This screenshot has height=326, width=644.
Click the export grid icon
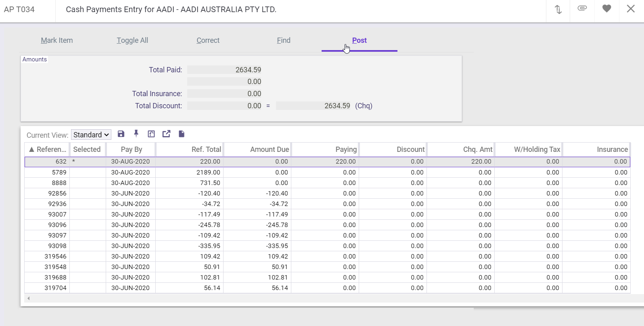[166, 134]
